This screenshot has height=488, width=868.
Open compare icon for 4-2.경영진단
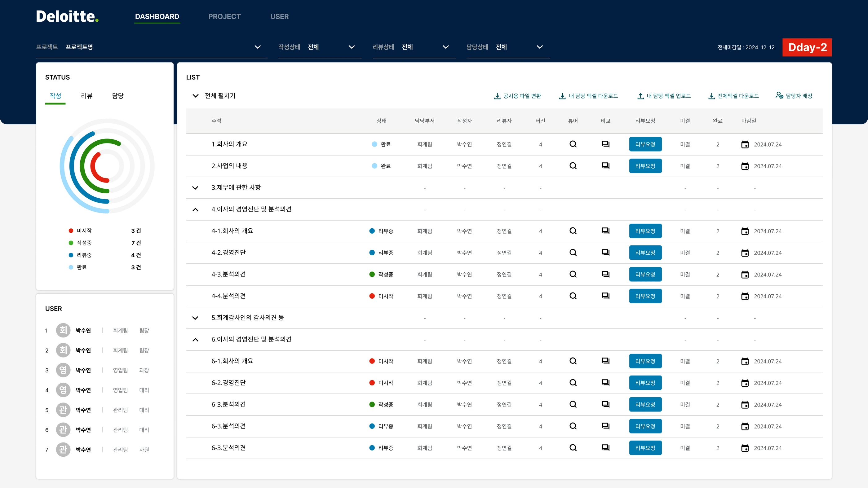(605, 253)
